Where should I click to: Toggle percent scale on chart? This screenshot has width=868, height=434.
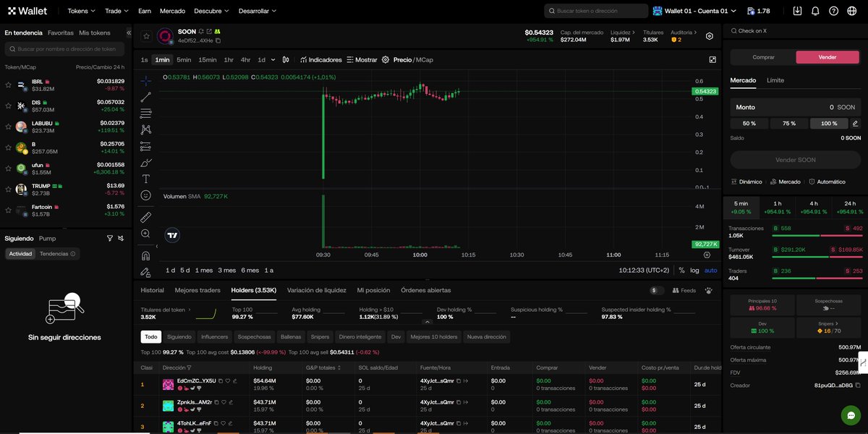(x=681, y=270)
